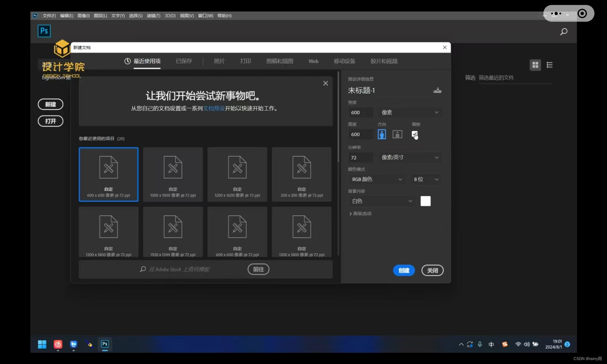This screenshot has height=364, width=607.
Task: Dismiss the 让我们开始尝试新事物吧 banner
Action: [325, 83]
